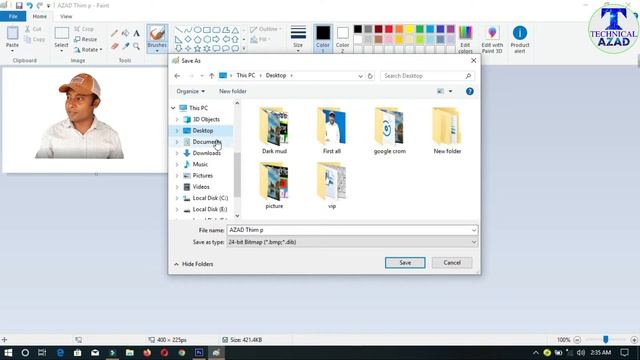Click Resize in Image group
640x360 pixels.
pyautogui.click(x=86, y=39)
